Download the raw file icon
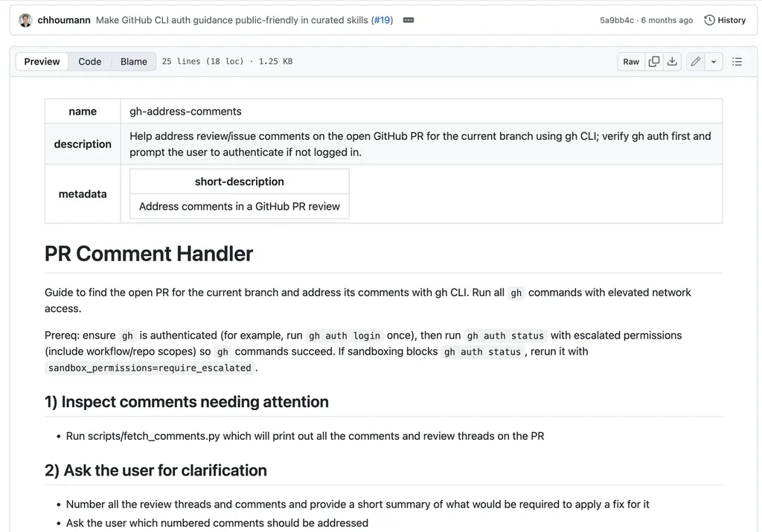This screenshot has height=532, width=762. 672,62
